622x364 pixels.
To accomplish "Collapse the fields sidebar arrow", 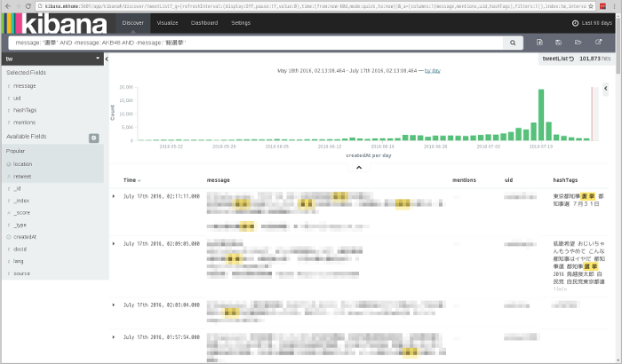I will (107, 59).
